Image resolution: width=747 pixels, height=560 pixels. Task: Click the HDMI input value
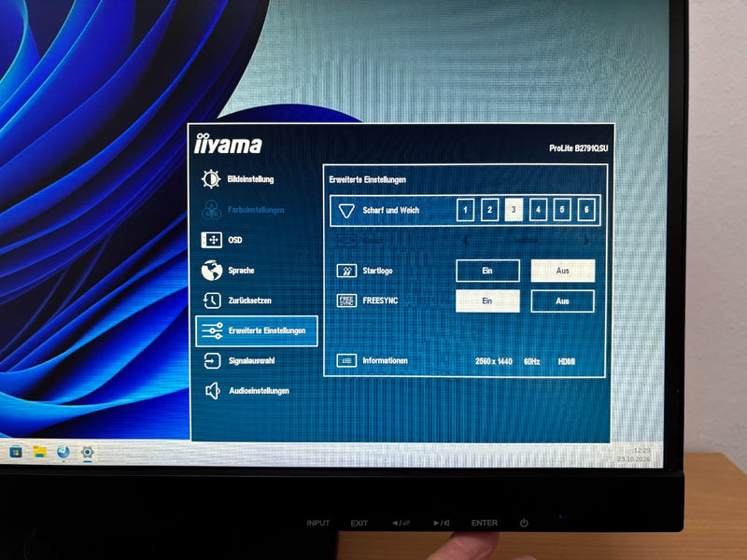[x=567, y=361]
